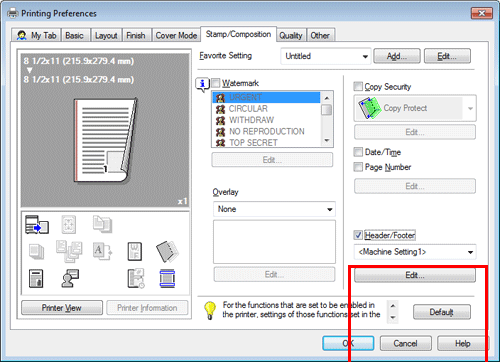Open Help for printing preferences
Screen dimensions: 500x362
[x=463, y=343]
